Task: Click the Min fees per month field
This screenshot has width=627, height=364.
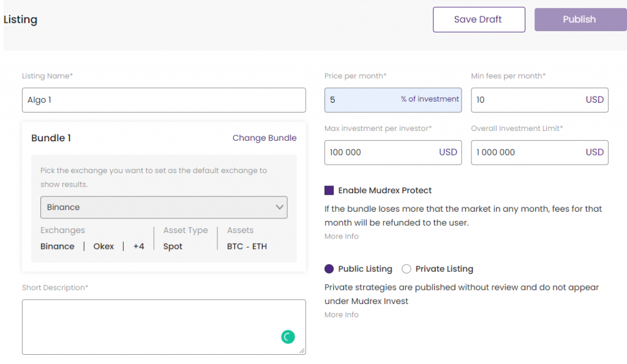Action: tap(539, 100)
